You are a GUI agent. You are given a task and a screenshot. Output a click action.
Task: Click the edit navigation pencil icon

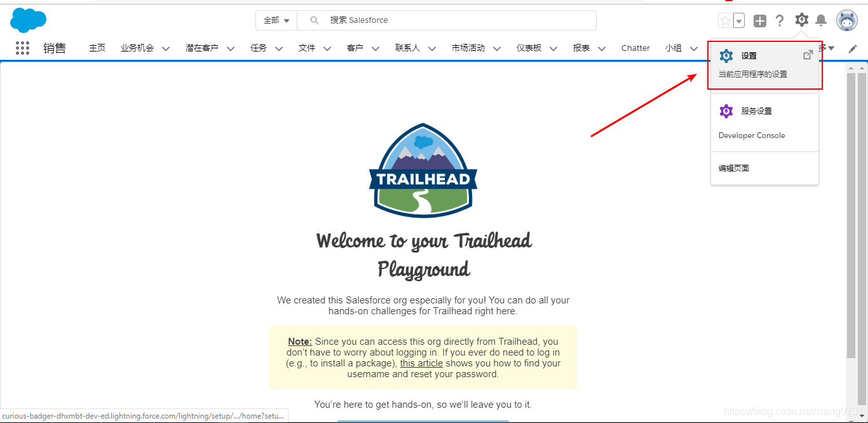click(853, 48)
